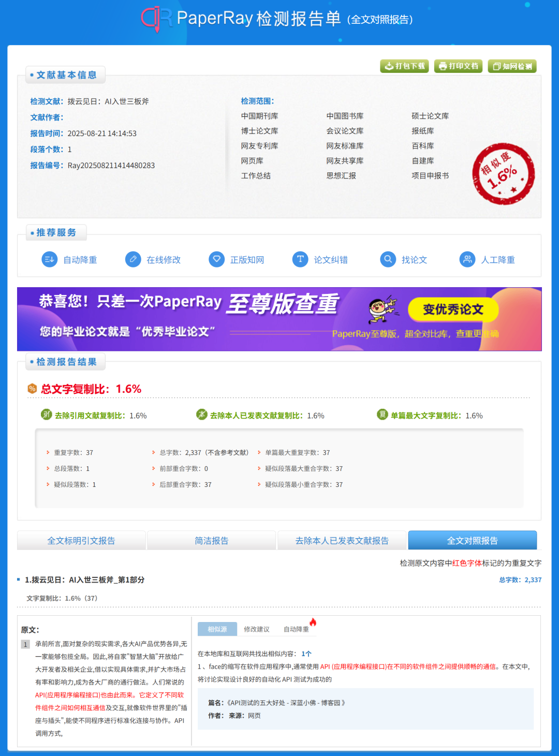Click the 论文纠错 T icon
The height and width of the screenshot is (756, 559).
(x=300, y=259)
